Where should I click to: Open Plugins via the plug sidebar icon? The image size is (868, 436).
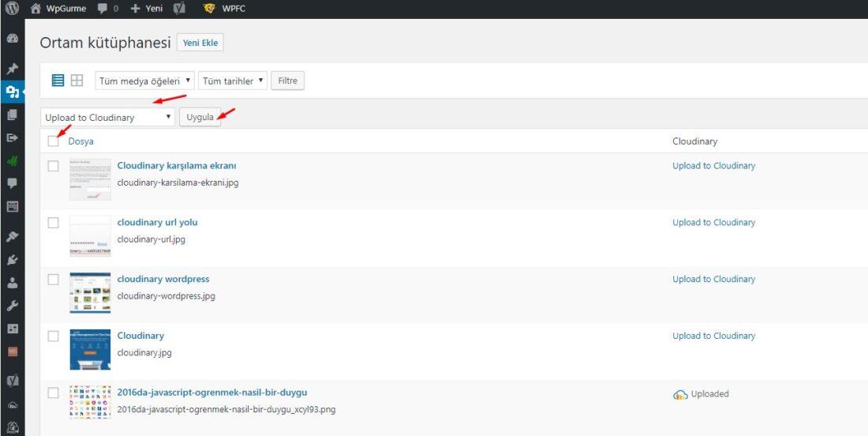[x=12, y=260]
